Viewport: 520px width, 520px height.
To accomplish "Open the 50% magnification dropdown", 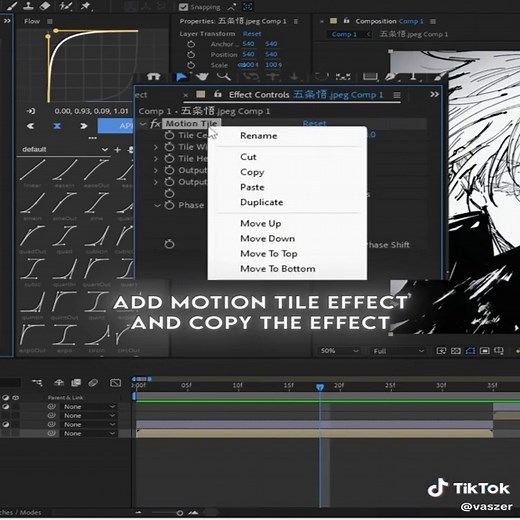I will click(339, 351).
